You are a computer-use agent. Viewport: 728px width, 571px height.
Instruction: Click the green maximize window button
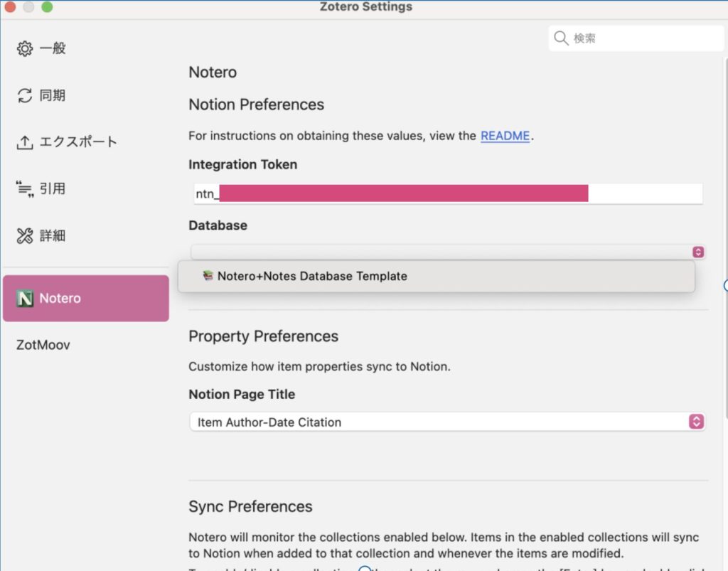(47, 7)
